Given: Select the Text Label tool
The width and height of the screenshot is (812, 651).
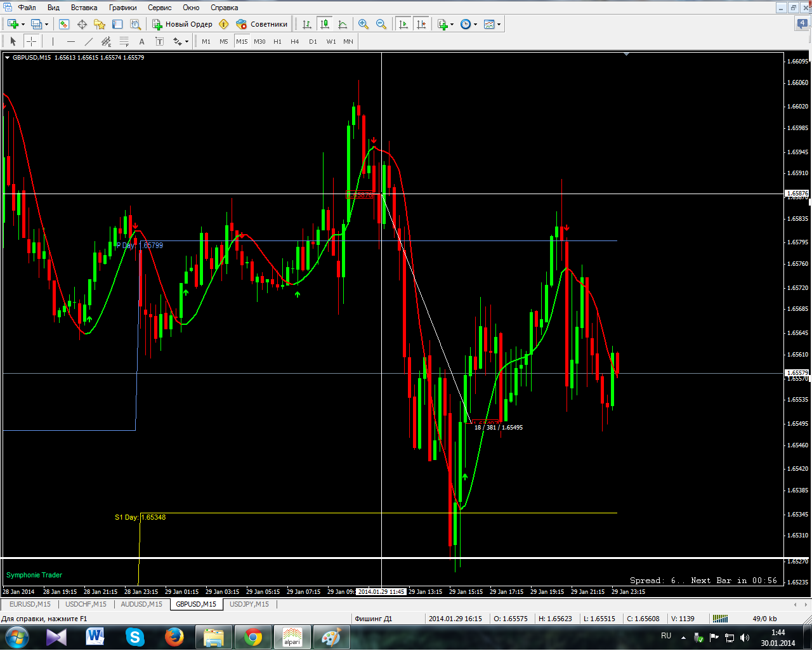Looking at the screenshot, I should 159,41.
